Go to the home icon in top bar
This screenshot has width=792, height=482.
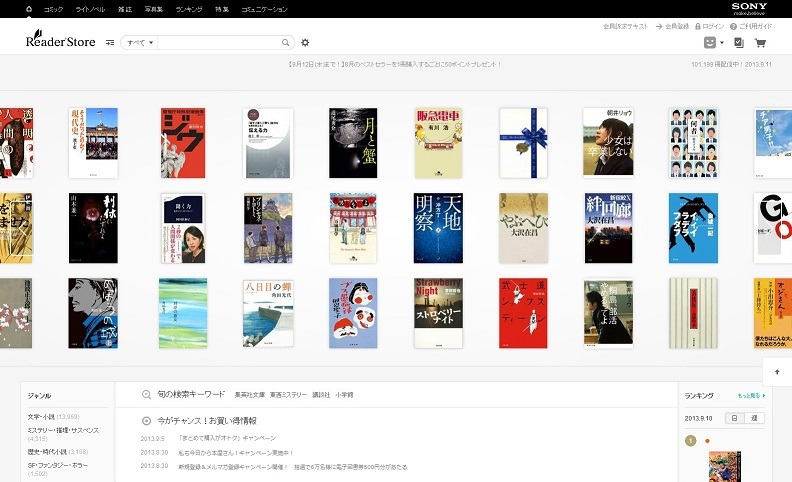pos(29,9)
